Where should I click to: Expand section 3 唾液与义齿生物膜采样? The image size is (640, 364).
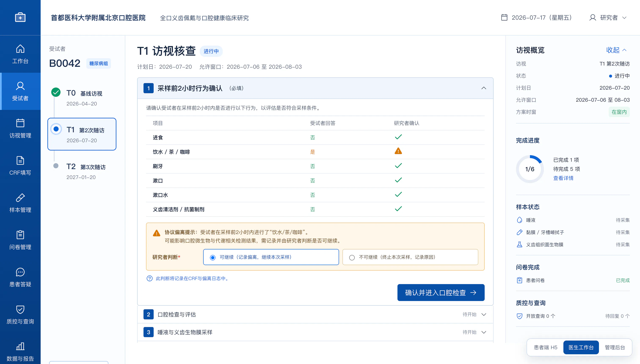point(315,332)
